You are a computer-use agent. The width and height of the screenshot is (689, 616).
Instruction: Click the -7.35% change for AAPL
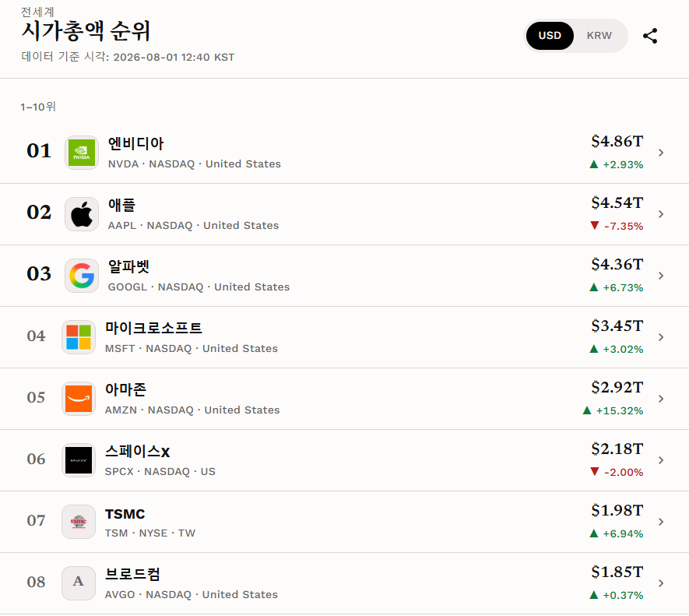617,227
